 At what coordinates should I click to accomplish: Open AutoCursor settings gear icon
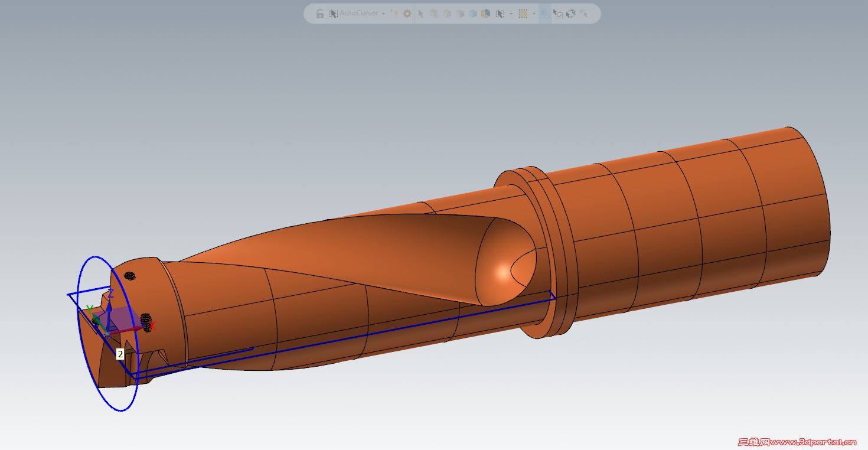[407, 14]
